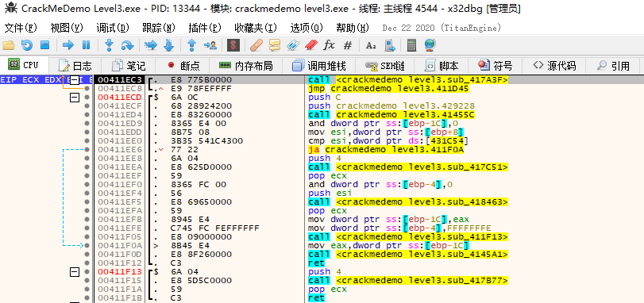Select the push crackmedemo level3.429228 line

tap(391, 105)
